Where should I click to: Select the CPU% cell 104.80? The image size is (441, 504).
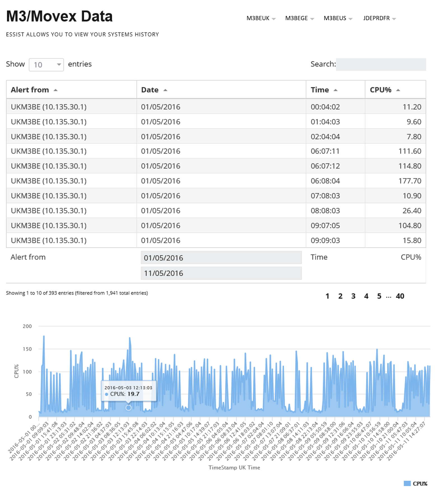[395, 226]
